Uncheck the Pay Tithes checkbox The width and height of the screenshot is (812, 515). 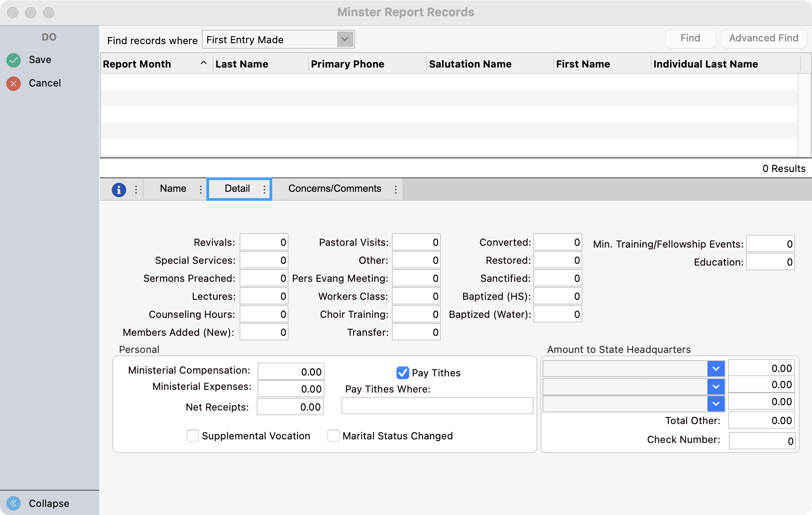(403, 372)
